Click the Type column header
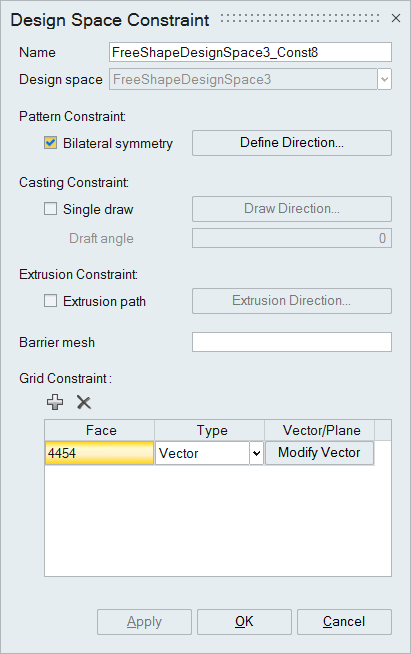 click(210, 430)
